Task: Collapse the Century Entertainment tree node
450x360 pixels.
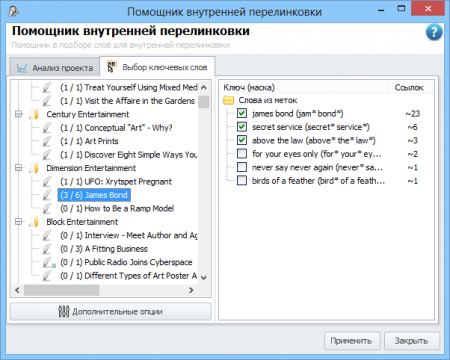Action: point(19,114)
